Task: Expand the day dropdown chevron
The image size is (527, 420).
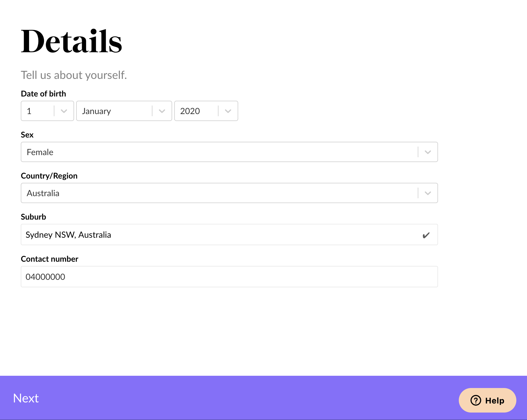Action: (64, 111)
